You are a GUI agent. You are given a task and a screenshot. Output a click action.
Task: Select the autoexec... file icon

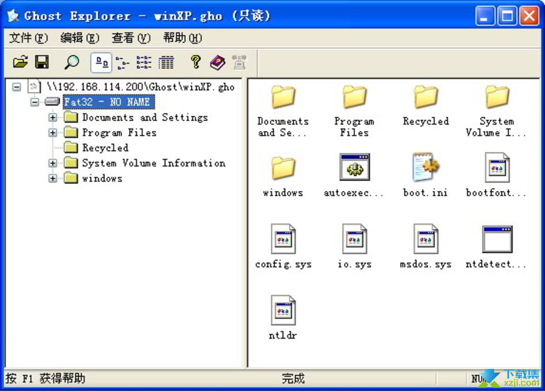(354, 167)
